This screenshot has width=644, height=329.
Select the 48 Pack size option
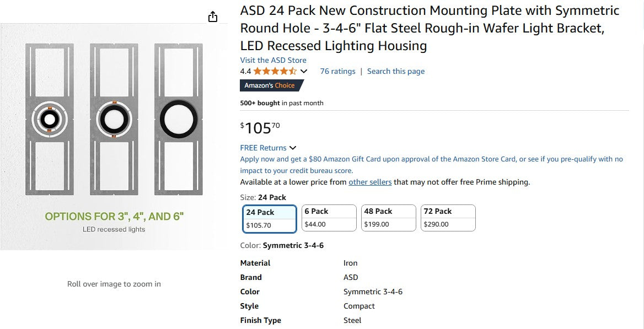(x=388, y=218)
